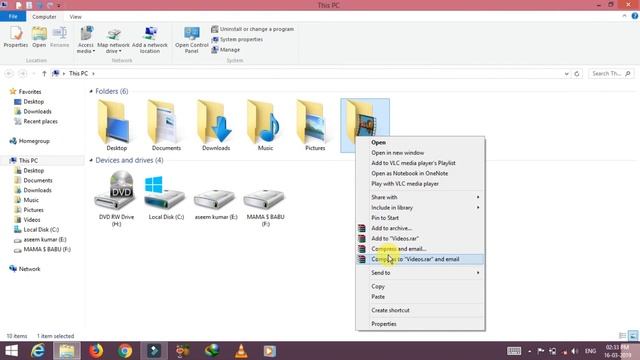The height and width of the screenshot is (360, 640).
Task: Choose Paste in context menu
Action: pos(420,296)
